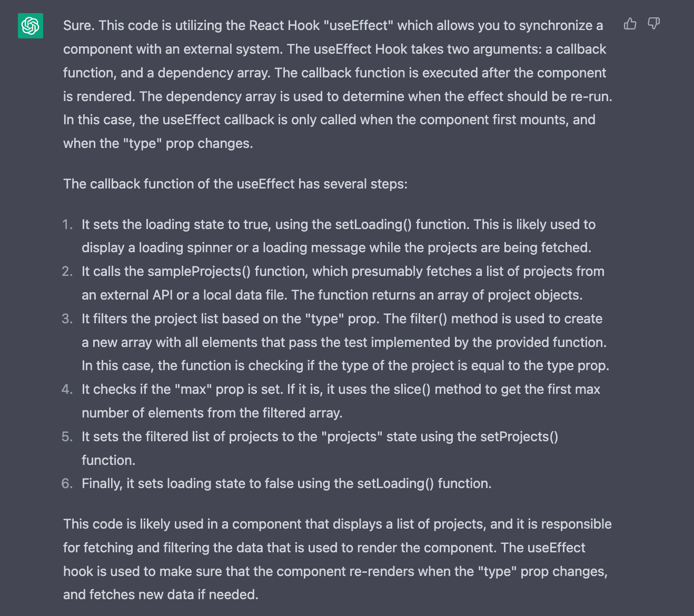Click list item 5 about setProjects() function
This screenshot has width=694, height=616.
coord(320,448)
